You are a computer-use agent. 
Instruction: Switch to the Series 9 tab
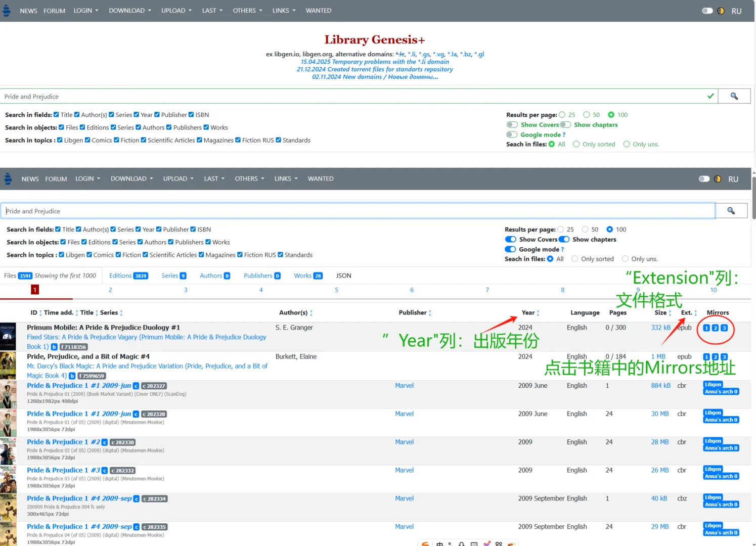(x=174, y=276)
